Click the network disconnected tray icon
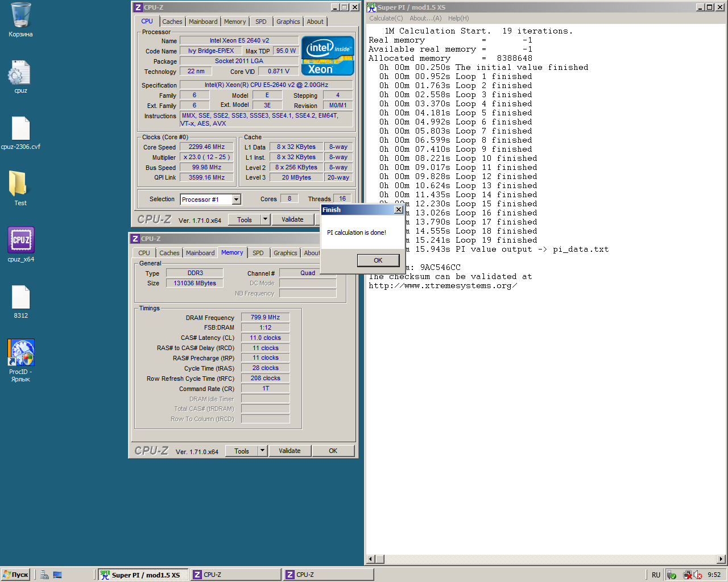This screenshot has height=582, width=728. click(687, 575)
